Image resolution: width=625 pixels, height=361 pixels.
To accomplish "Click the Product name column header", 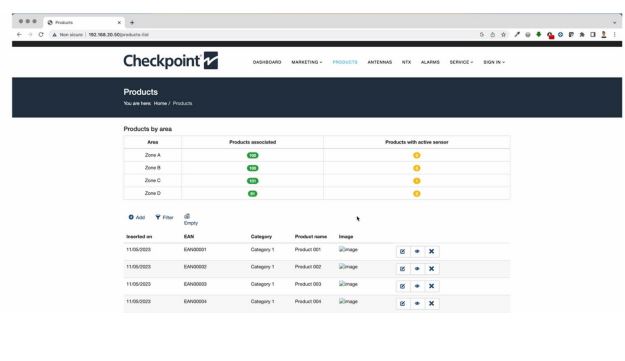I will (311, 237).
